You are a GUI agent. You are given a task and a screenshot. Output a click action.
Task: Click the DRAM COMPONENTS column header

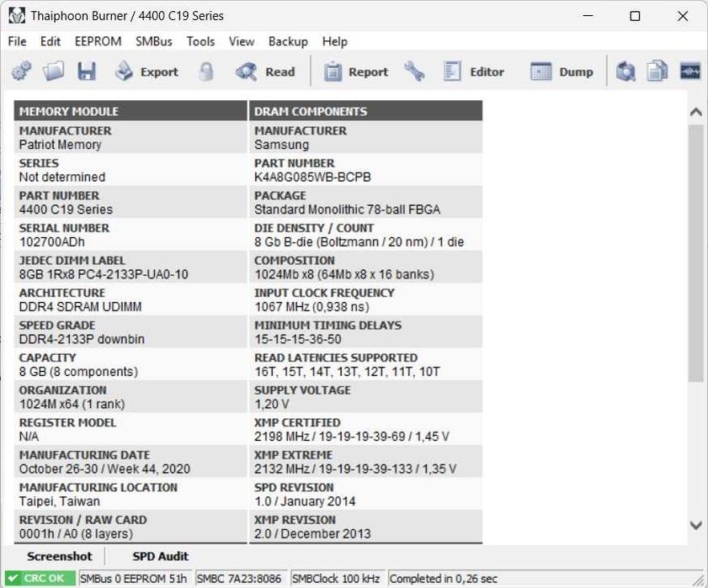click(x=365, y=111)
